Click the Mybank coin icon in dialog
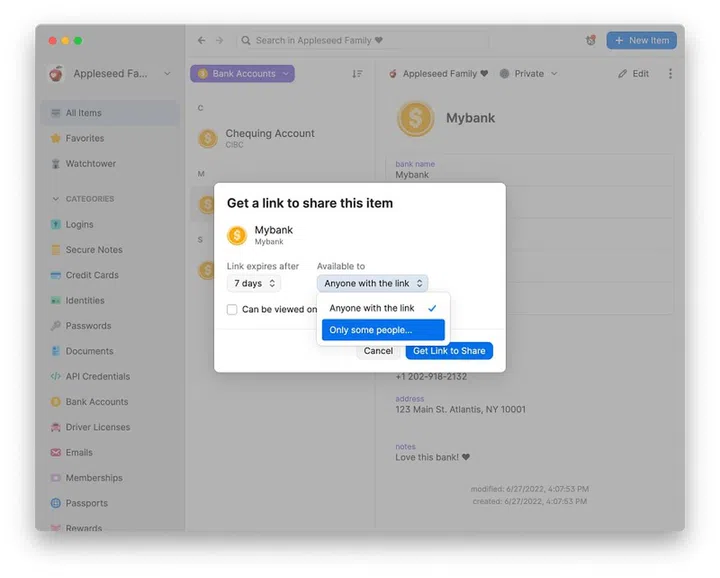This screenshot has height=578, width=720. tap(237, 235)
